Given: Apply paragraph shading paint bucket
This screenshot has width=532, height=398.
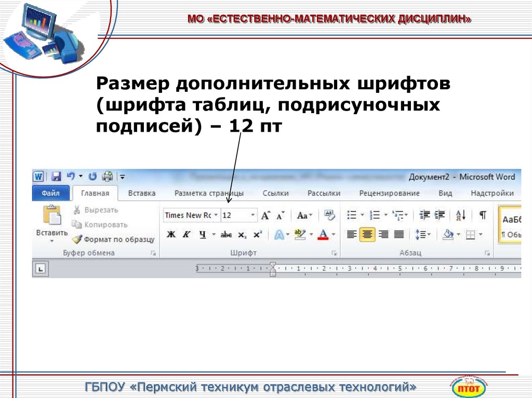Looking at the screenshot, I should tap(448, 234).
